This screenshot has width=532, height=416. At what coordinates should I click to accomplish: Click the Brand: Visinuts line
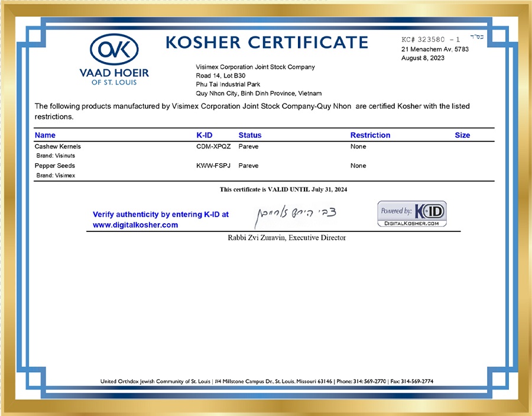(x=56, y=156)
